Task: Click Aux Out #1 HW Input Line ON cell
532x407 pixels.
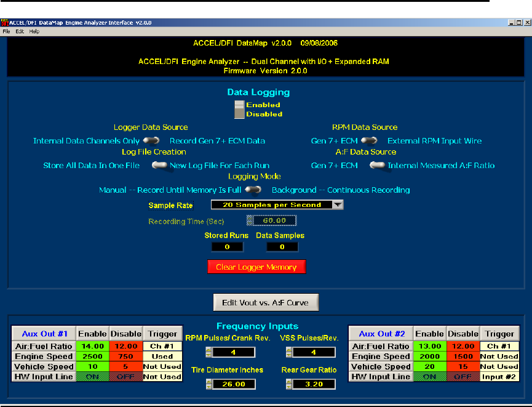Action: [x=93, y=377]
